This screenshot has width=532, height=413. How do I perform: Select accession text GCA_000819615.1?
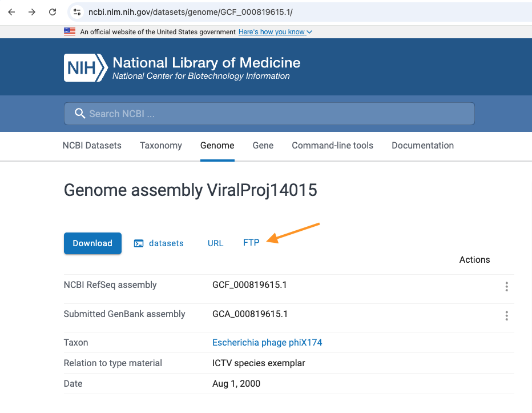tap(249, 314)
